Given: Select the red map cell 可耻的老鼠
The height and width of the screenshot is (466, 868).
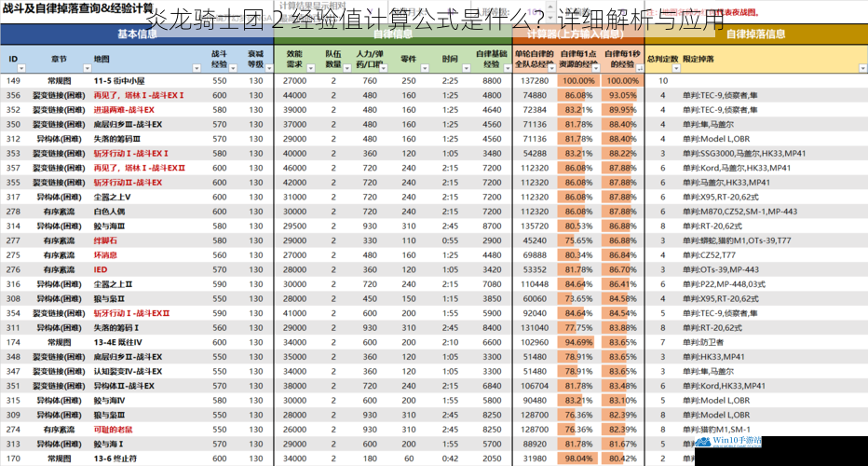Looking at the screenshot, I should pos(113,430).
